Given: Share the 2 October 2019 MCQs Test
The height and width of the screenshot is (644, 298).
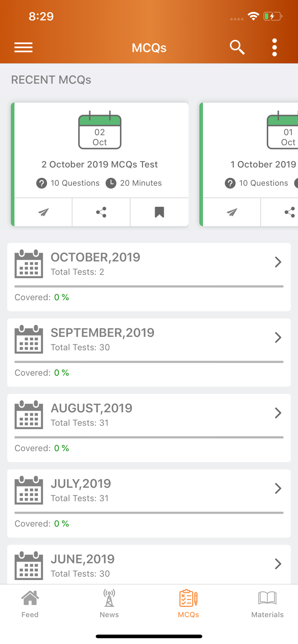Looking at the screenshot, I should coord(101,212).
